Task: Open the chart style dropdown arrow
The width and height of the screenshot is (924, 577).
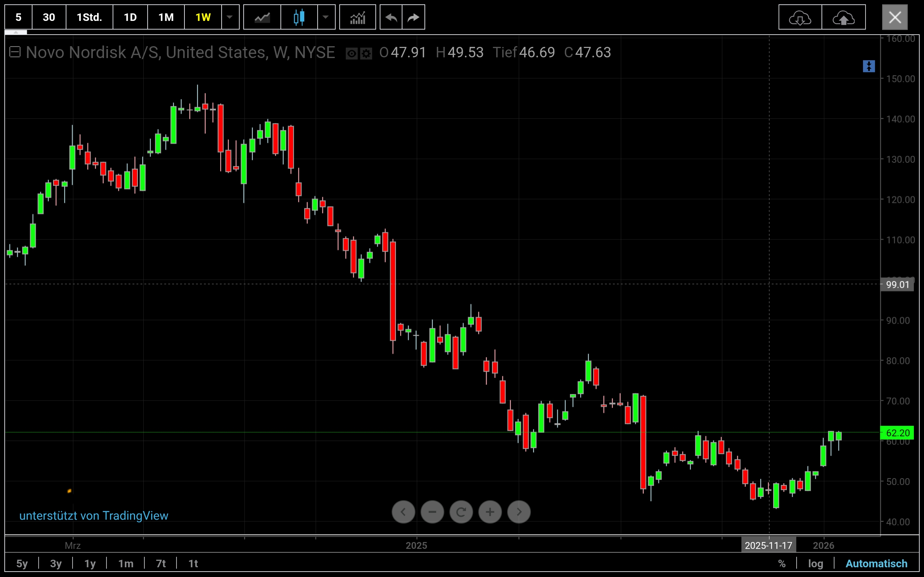Action: coord(326,17)
